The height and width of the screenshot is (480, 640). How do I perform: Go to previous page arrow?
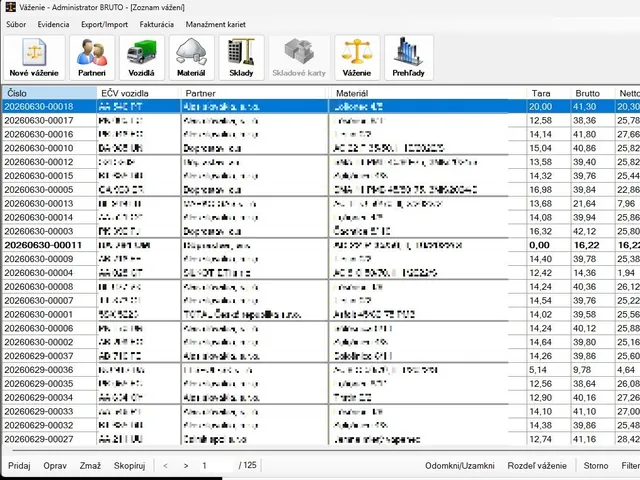[x=165, y=466]
